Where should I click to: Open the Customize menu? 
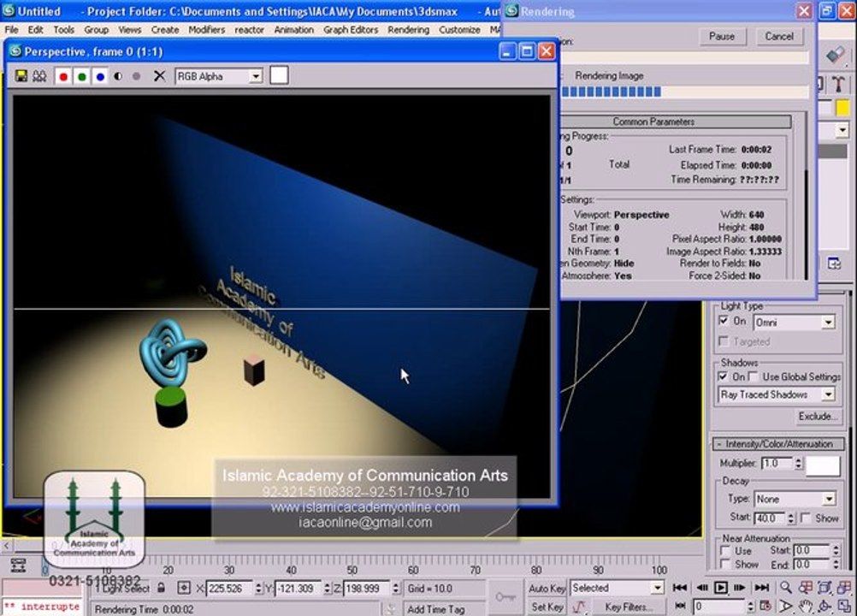click(459, 29)
